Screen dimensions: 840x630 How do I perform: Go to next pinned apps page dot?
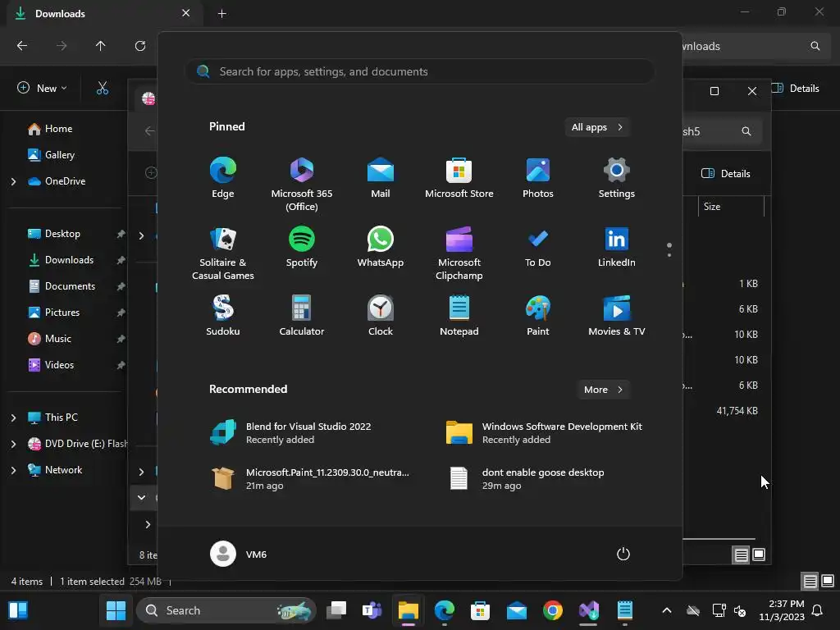click(669, 255)
